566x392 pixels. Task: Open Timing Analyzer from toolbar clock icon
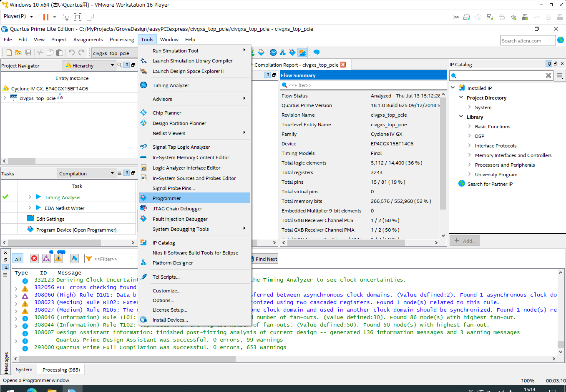point(273,52)
